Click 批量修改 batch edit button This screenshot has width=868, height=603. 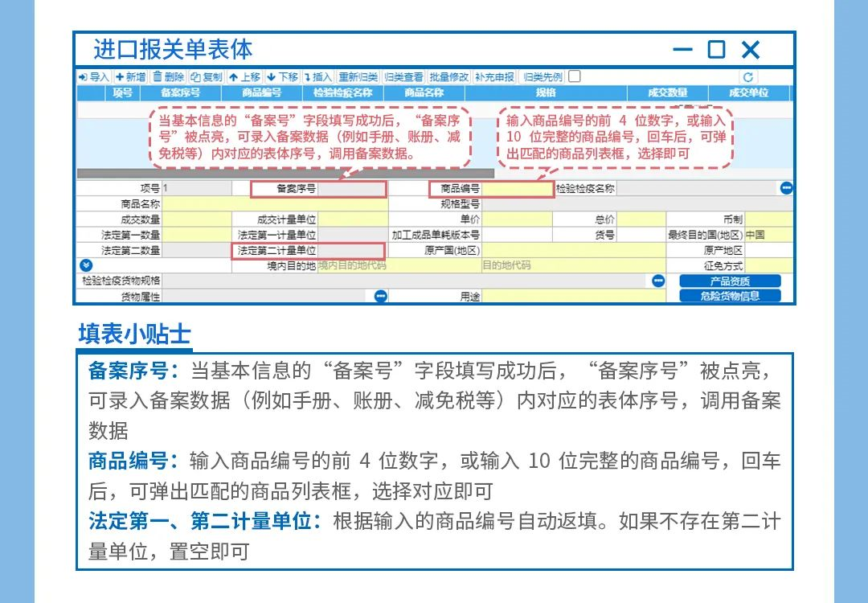point(449,77)
